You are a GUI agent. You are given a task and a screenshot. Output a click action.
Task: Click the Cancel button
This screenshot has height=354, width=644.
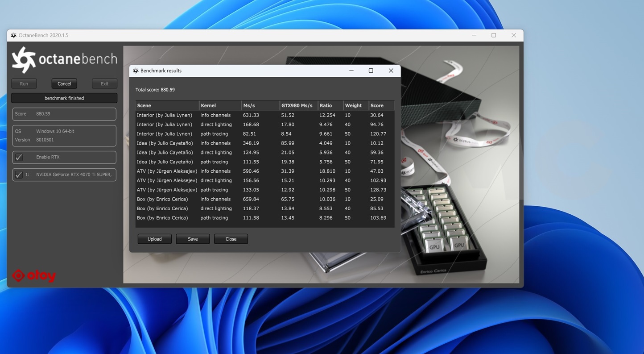(64, 83)
